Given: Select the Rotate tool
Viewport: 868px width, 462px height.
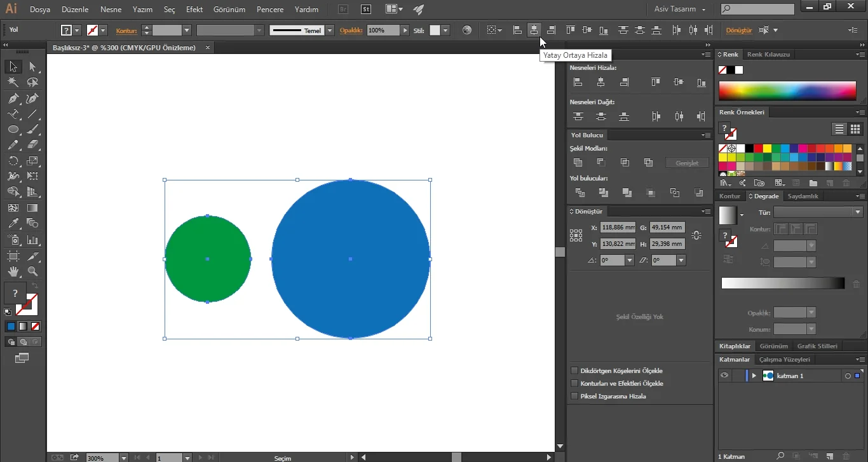Looking at the screenshot, I should click(x=13, y=161).
